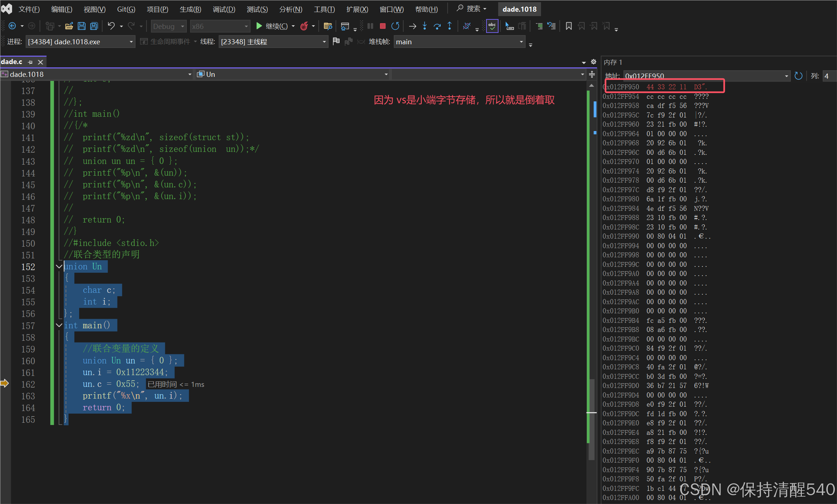Toggle the abc spell checker button
837x504 pixels.
point(492,26)
